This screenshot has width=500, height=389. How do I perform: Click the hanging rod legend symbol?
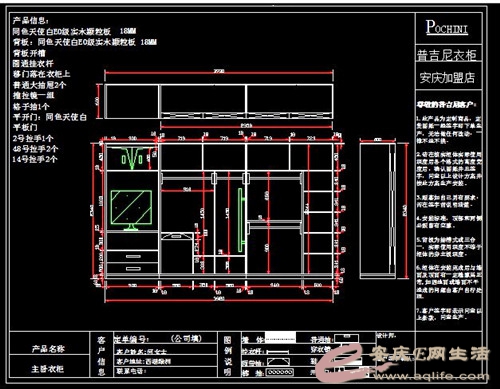pos(277,351)
